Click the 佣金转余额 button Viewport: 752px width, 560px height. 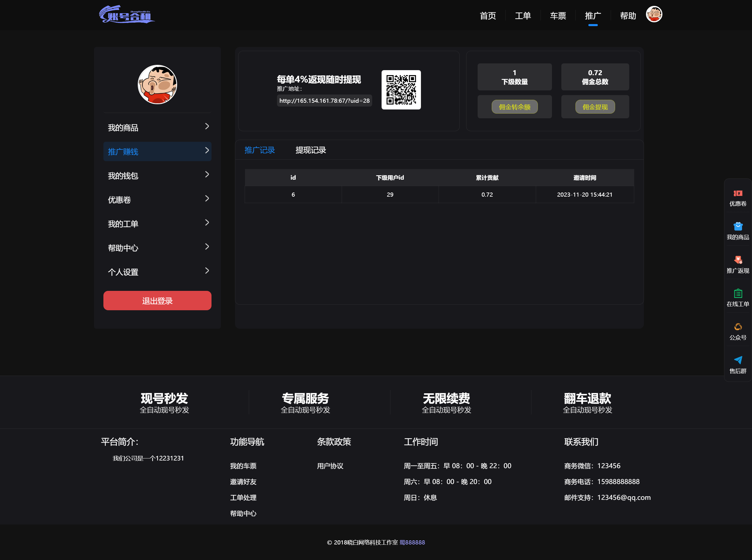click(514, 107)
